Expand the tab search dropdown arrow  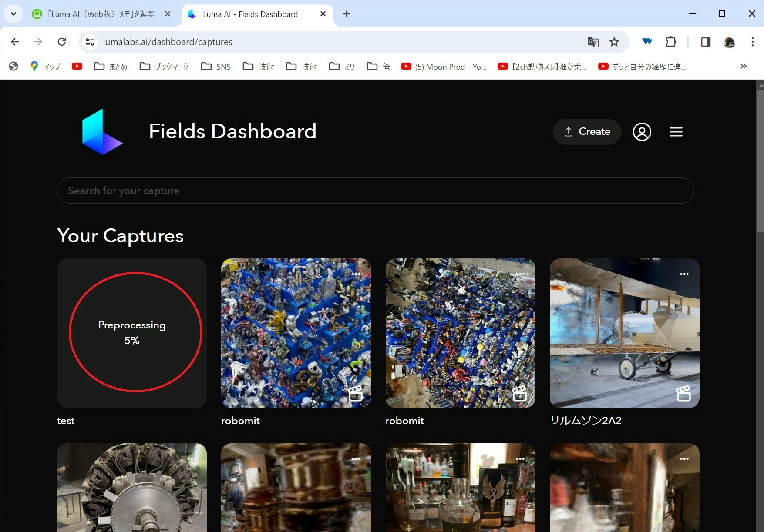click(x=13, y=14)
